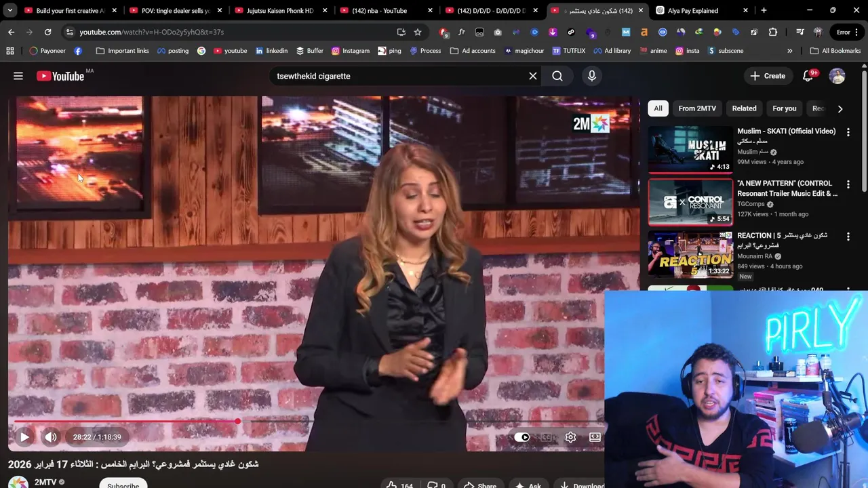The height and width of the screenshot is (488, 868).
Task: Show more filter chips with arrow
Action: pyautogui.click(x=840, y=108)
